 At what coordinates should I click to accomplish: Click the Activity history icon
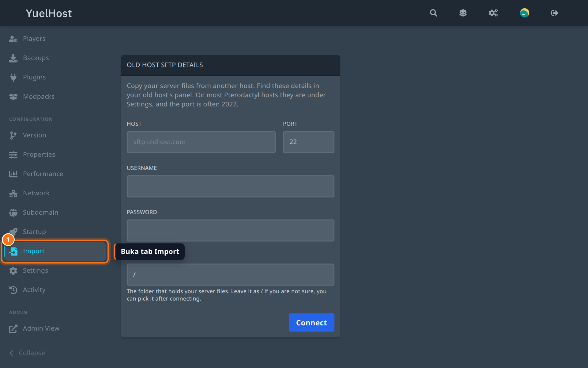[13, 290]
